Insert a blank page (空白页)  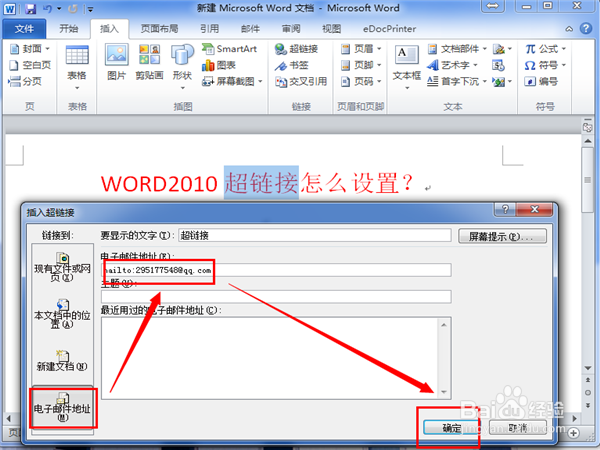tap(29, 65)
